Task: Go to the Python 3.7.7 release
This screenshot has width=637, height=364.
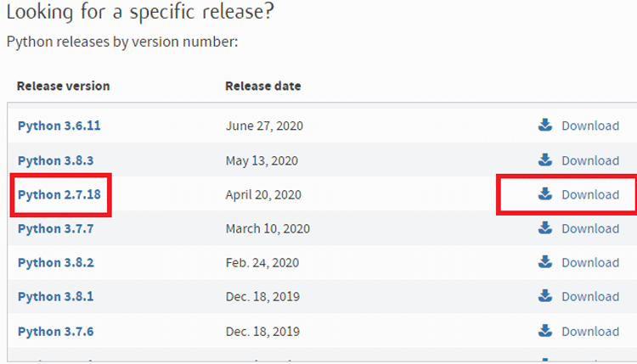Action: pyautogui.click(x=55, y=229)
